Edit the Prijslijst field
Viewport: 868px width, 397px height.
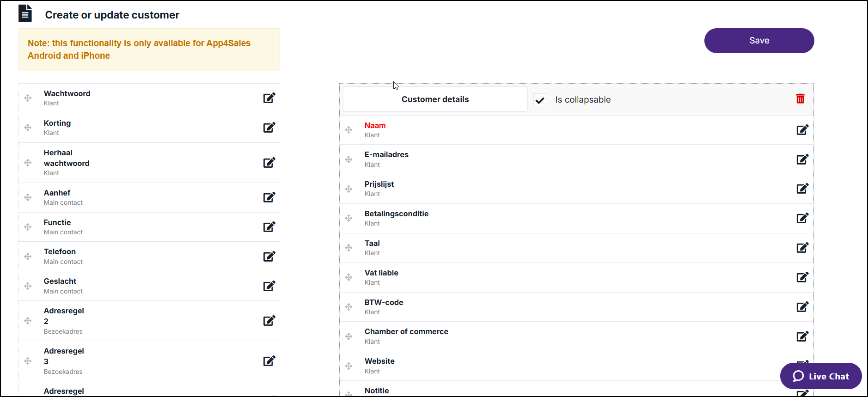point(802,189)
